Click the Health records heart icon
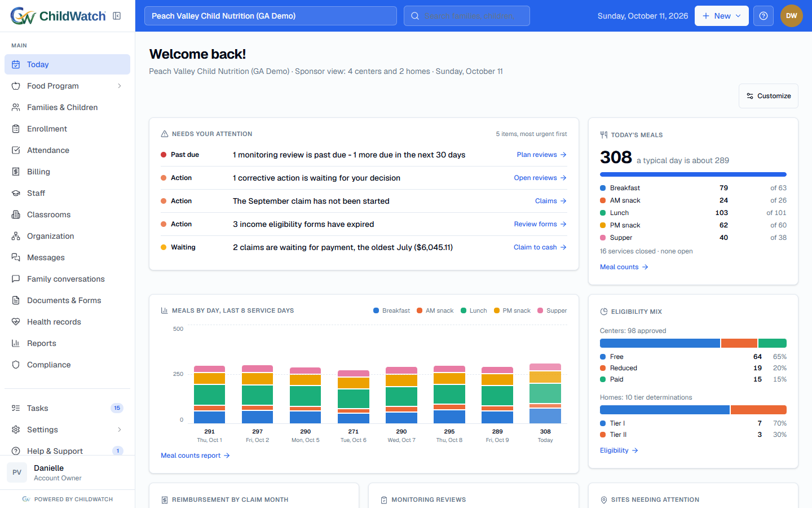This screenshot has height=508, width=812. 16,322
